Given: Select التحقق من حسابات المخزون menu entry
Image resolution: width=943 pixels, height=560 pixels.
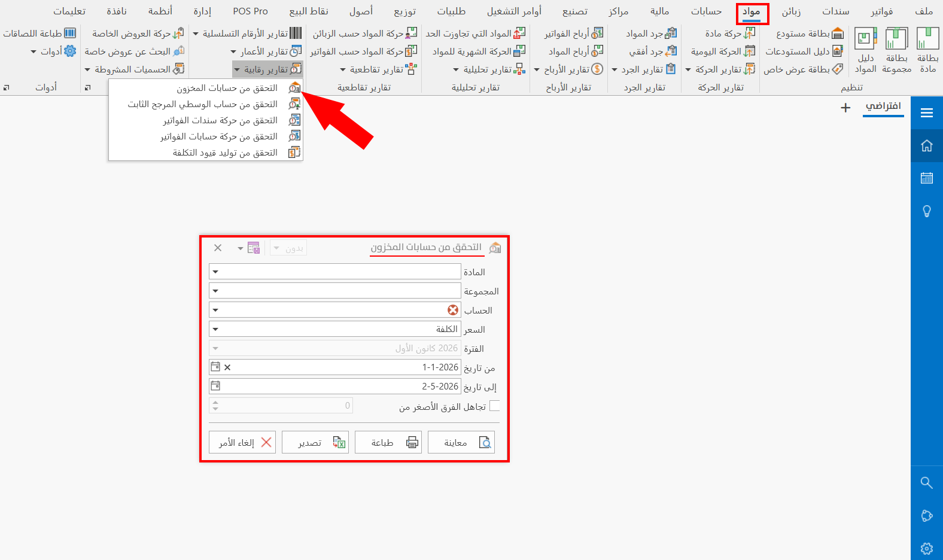Looking at the screenshot, I should pos(206,88).
